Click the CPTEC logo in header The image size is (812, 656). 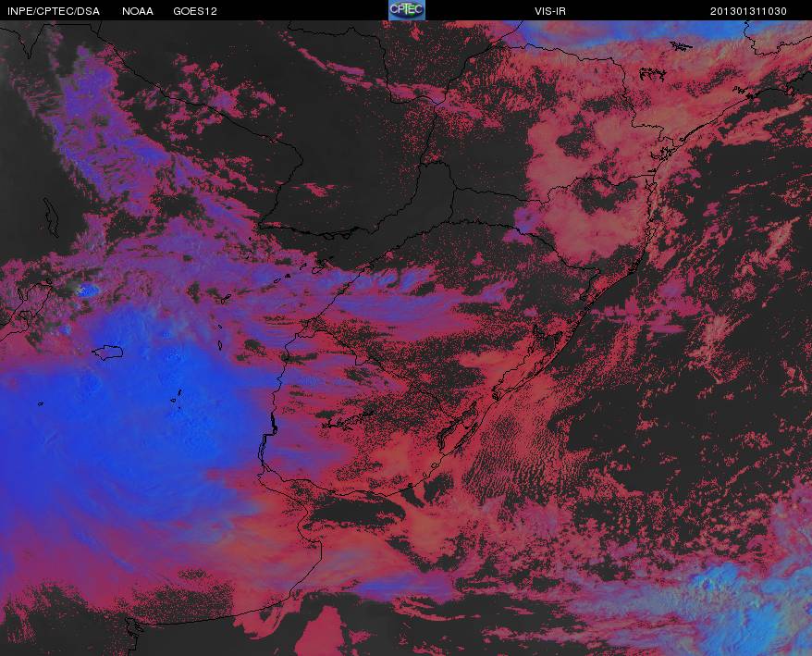pos(407,10)
